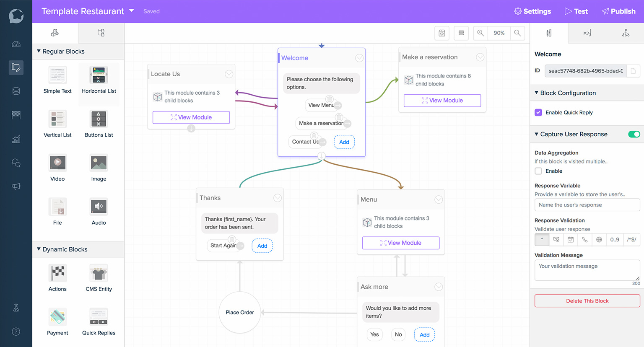Viewport: 644px width, 347px height.
Task: Open the Menu block options chevron
Action: pos(439,199)
